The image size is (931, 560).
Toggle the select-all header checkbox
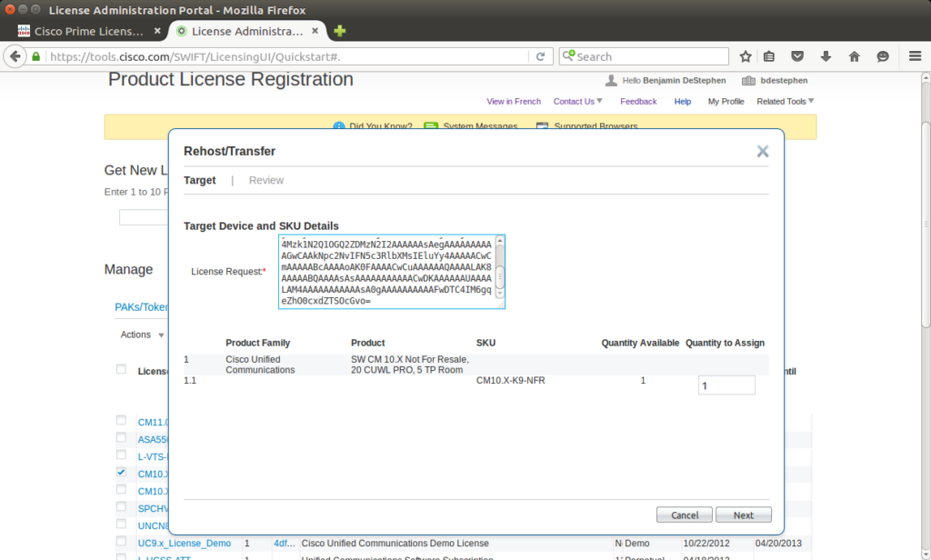[121, 369]
